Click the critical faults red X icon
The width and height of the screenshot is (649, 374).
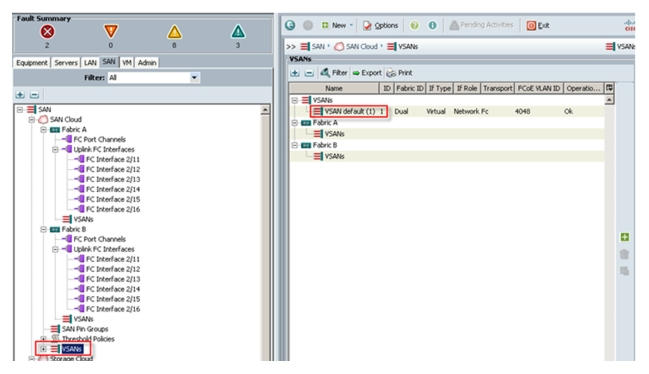pyautogui.click(x=47, y=32)
